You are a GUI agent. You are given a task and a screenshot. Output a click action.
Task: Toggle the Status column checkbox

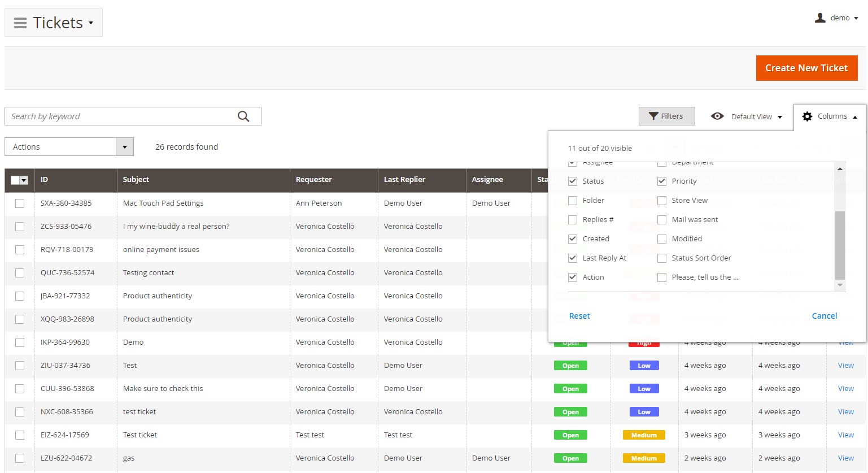coord(573,181)
